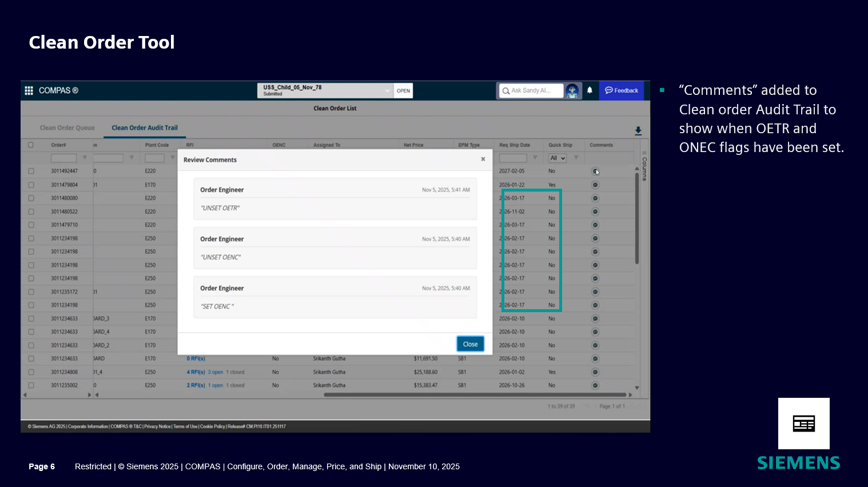Open comments for order 3011235002
868x487 pixels.
[595, 385]
